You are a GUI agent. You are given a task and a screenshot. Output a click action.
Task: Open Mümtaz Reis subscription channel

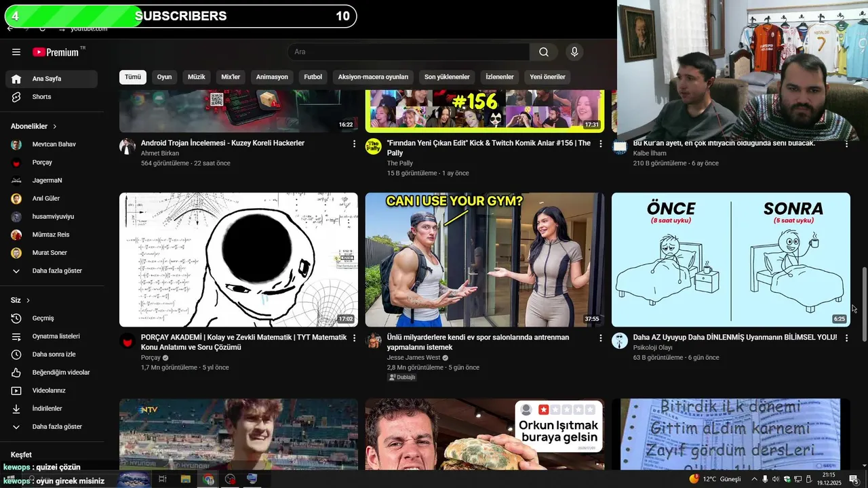[52, 235]
